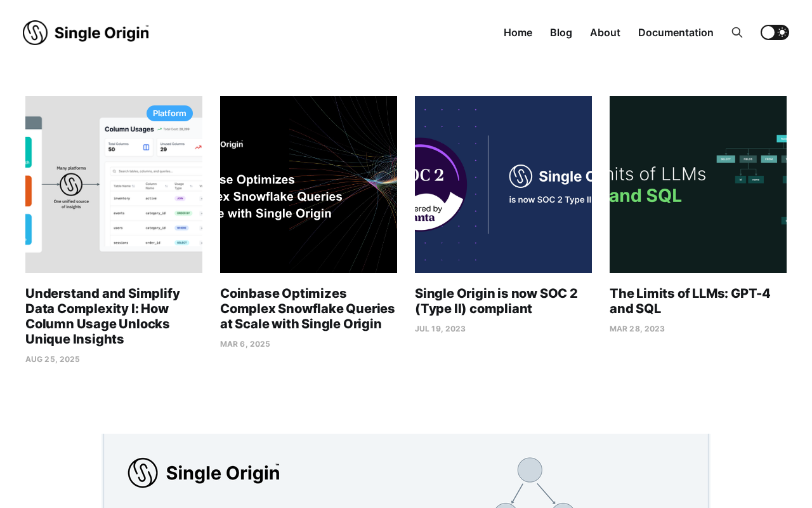Screen dimensions: 812x508
Task: Open the SOC 2 article thumbnail
Action: coord(503,184)
